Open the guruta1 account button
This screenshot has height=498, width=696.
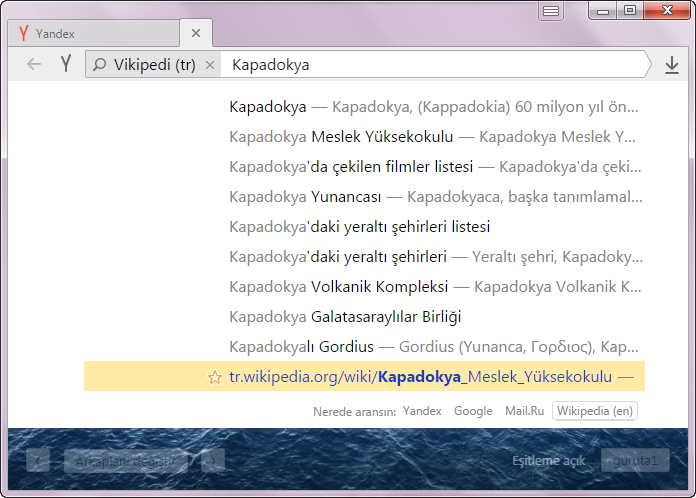tap(635, 461)
